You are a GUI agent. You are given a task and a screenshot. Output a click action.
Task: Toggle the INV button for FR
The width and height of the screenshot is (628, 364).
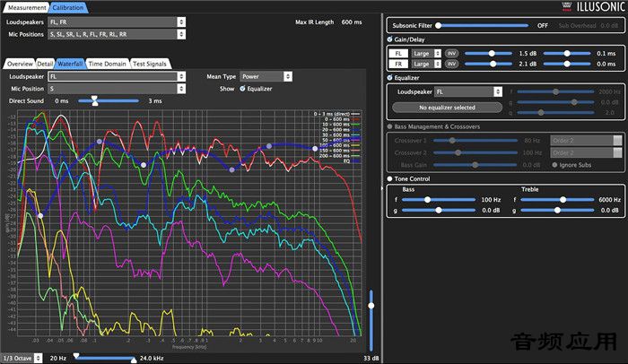[451, 64]
